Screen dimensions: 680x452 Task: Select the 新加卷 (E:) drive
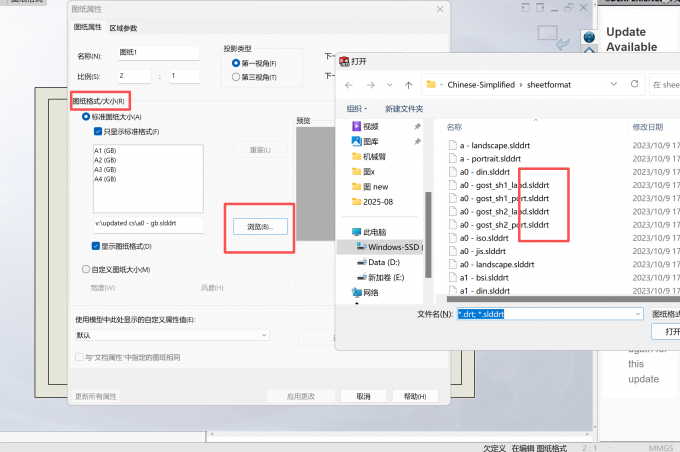tap(386, 278)
